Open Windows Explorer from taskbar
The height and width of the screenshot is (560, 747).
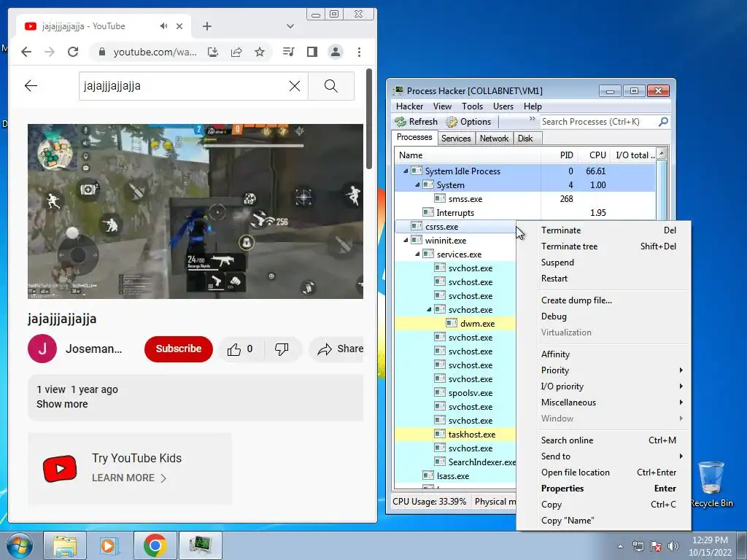[65, 545]
